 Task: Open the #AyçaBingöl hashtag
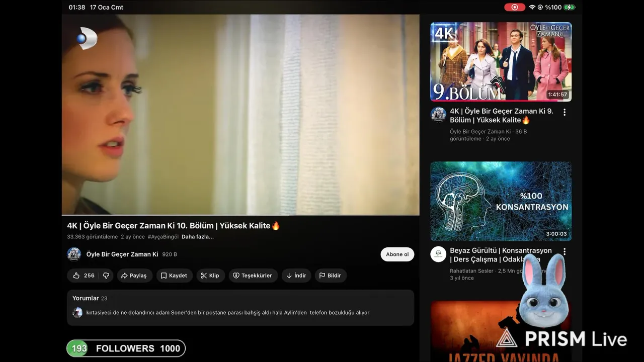click(163, 237)
